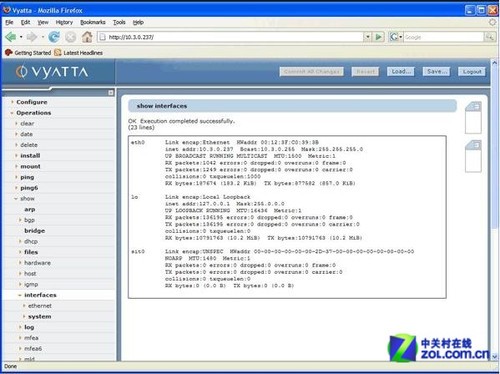The height and width of the screenshot is (374, 500).
Task: Select the delete operation
Action: click(x=29, y=145)
